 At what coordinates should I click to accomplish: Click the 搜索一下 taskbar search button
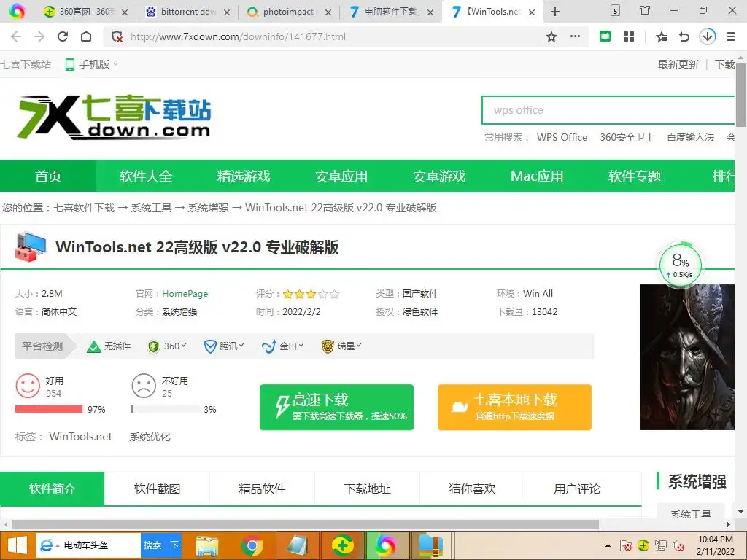point(161,545)
